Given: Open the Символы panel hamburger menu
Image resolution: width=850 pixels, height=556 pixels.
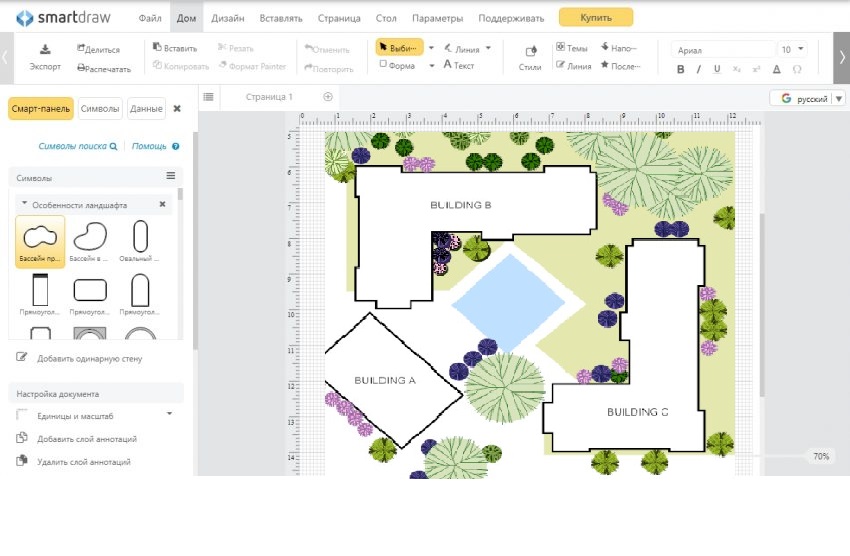Looking at the screenshot, I should [170, 176].
